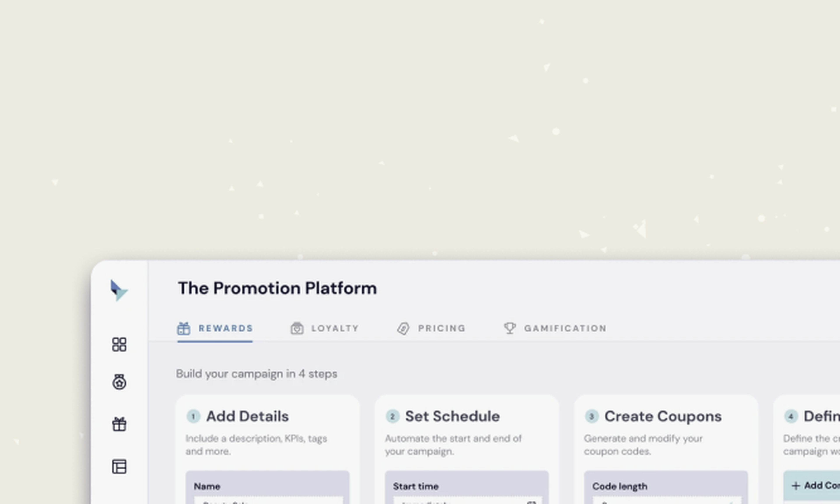Select the medal badge sidebar icon
Screen dimensions: 840x504
click(x=119, y=382)
